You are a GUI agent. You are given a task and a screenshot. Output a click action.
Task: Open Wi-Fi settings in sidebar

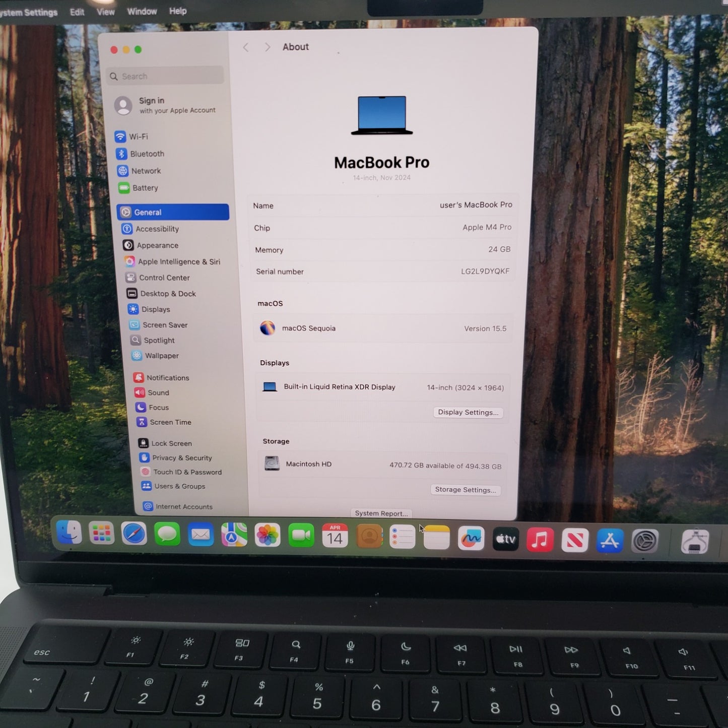pyautogui.click(x=138, y=137)
